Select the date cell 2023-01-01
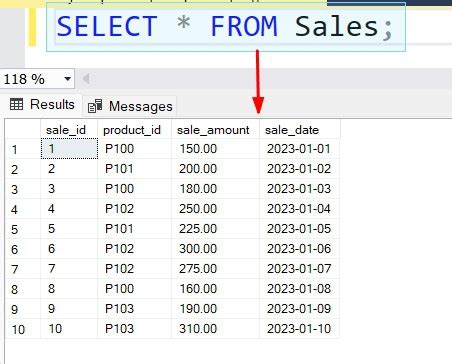This screenshot has width=452, height=364. coord(300,149)
